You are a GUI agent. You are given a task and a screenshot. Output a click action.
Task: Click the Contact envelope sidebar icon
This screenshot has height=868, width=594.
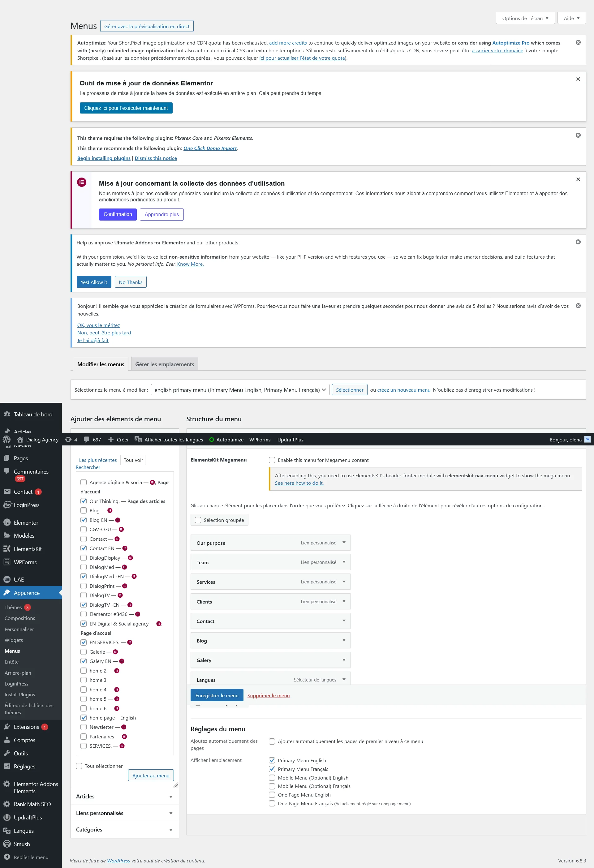click(x=7, y=492)
